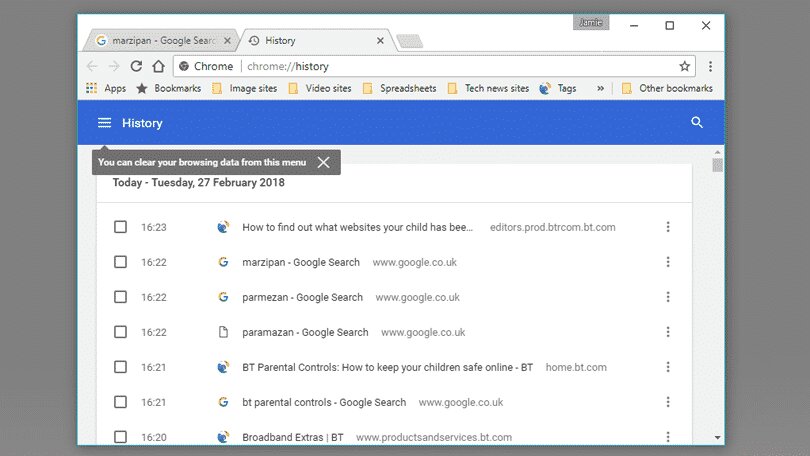This screenshot has width=810, height=456.
Task: Open the Image sites bookmark folder
Action: (245, 88)
